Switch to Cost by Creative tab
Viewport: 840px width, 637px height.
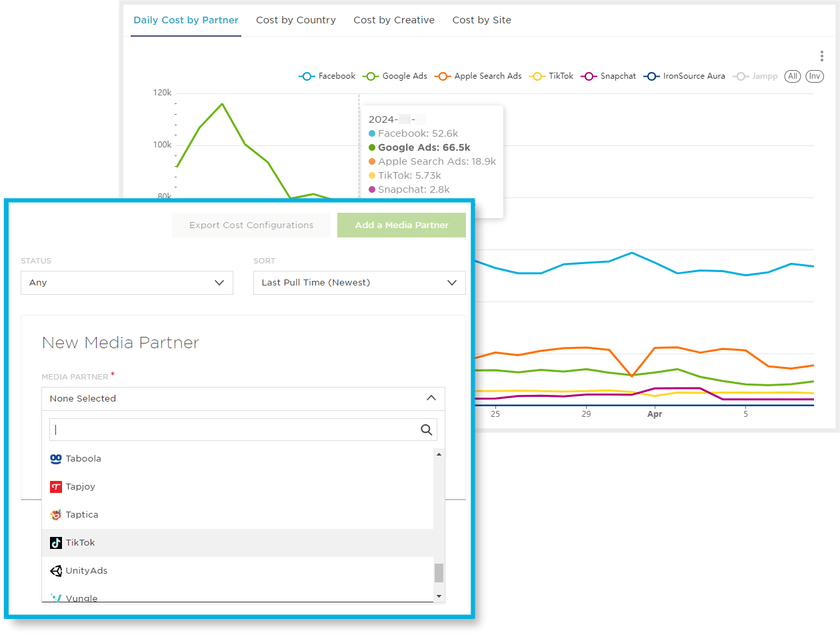pos(394,20)
